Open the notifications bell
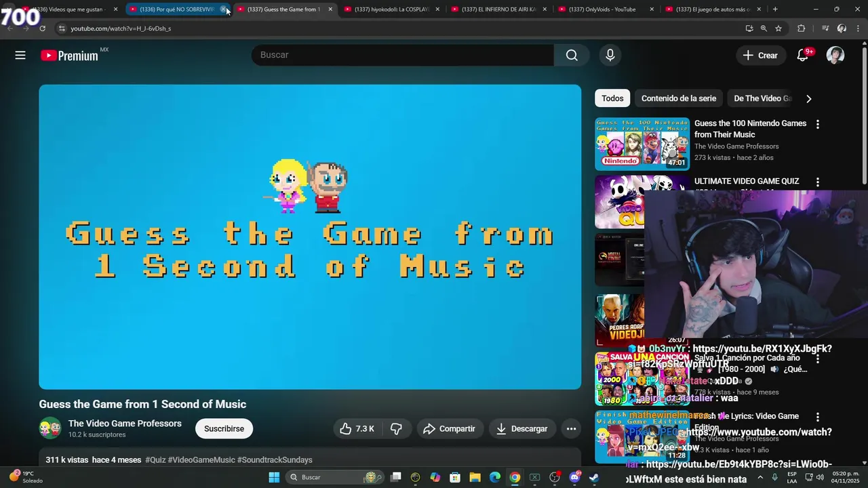Screen dimensions: 868x488 point(802,56)
